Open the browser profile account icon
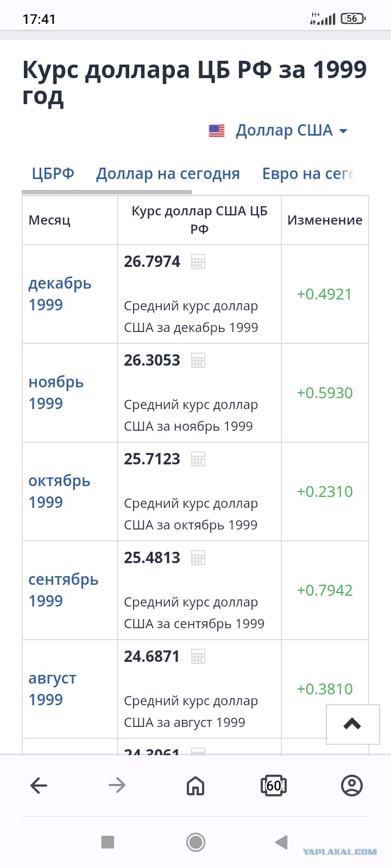Viewport: 391px width, 868px height. 352,785
